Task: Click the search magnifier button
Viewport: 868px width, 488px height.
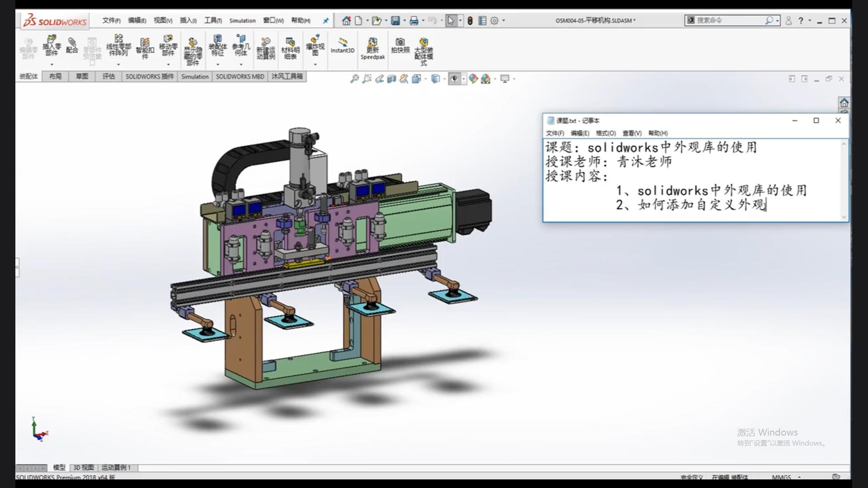Action: coord(769,21)
